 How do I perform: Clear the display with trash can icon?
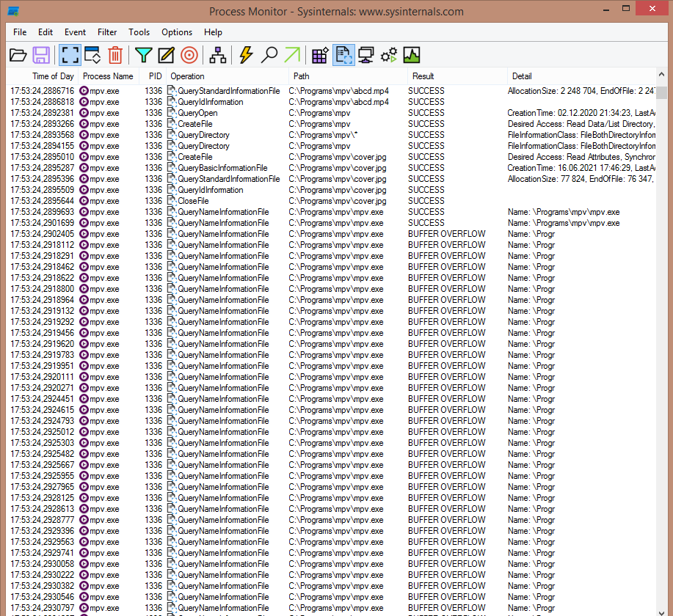[115, 55]
